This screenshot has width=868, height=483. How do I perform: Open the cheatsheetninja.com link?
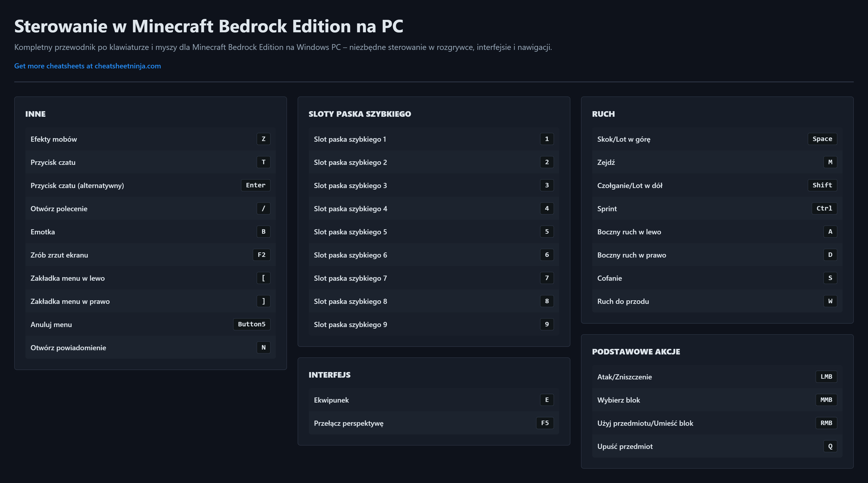pyautogui.click(x=87, y=66)
